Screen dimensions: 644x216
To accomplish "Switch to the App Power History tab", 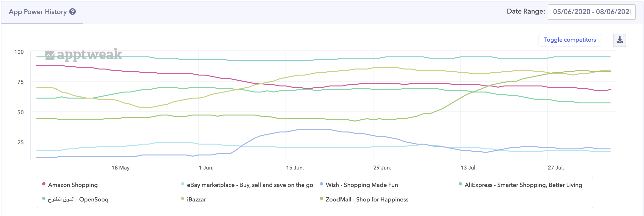I will point(37,12).
